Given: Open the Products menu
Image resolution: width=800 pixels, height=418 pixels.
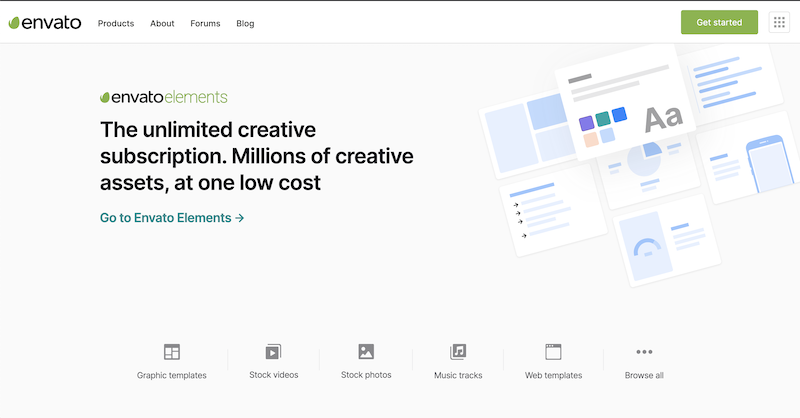Looking at the screenshot, I should (x=116, y=23).
